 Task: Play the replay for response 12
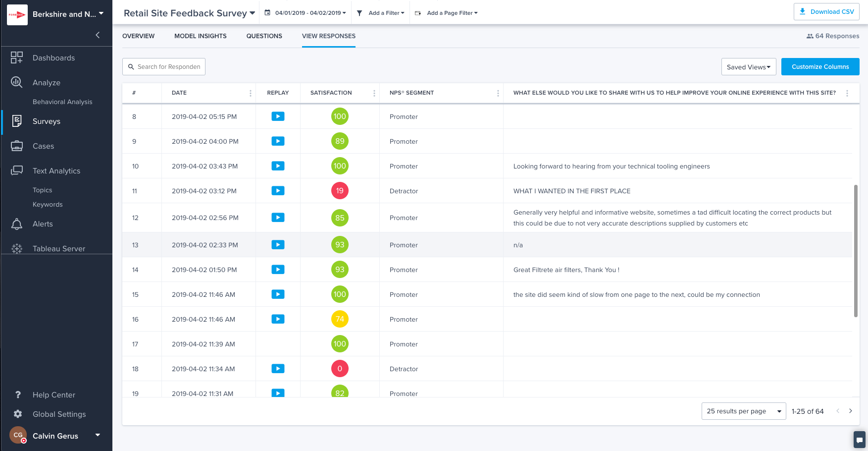(278, 218)
